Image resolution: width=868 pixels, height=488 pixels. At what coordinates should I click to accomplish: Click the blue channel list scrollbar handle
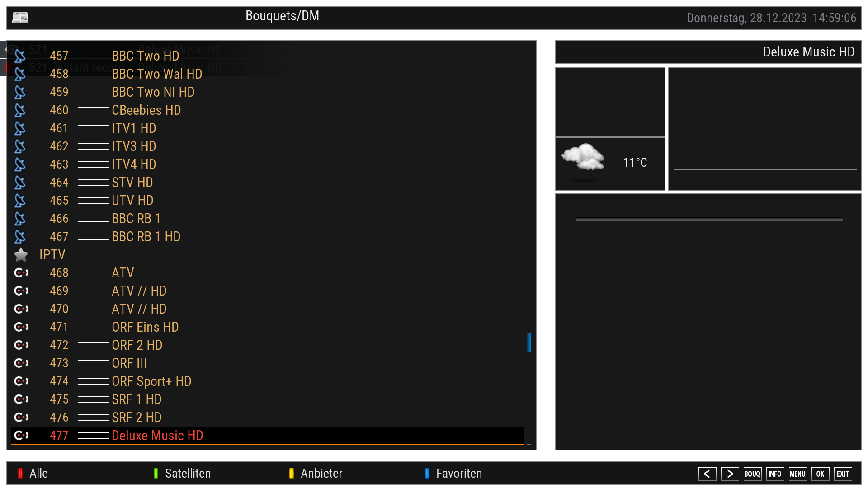[529, 343]
